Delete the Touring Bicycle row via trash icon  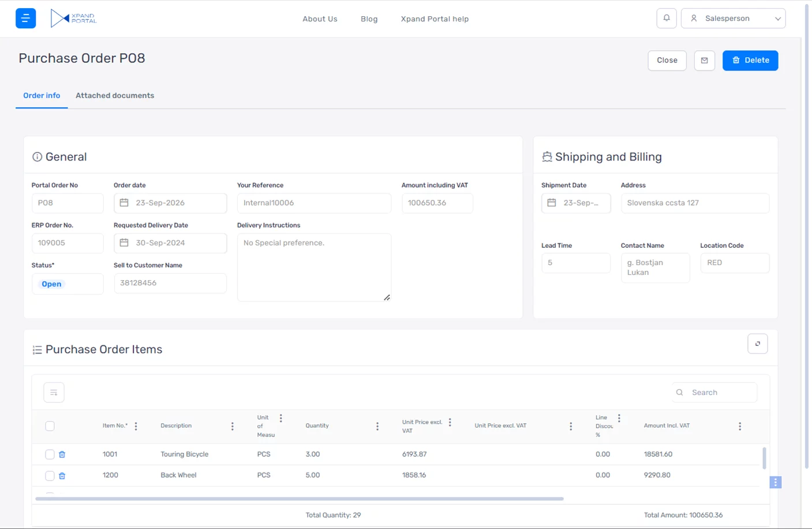[x=62, y=455]
